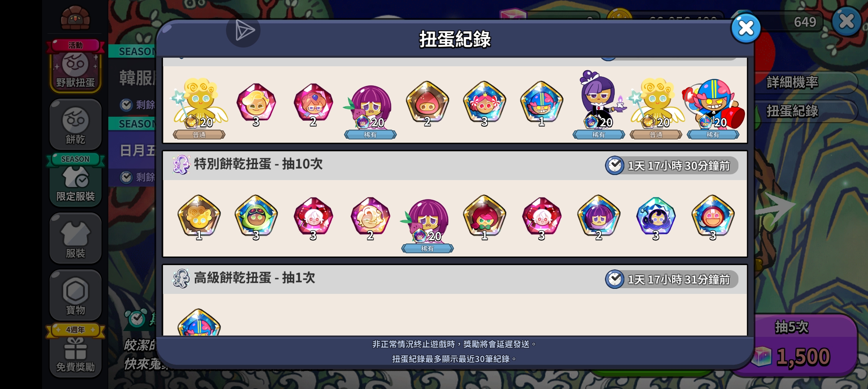Viewport: 868px width, 389px height.
Task: Tap the paper-plane share icon in header
Action: tap(244, 30)
